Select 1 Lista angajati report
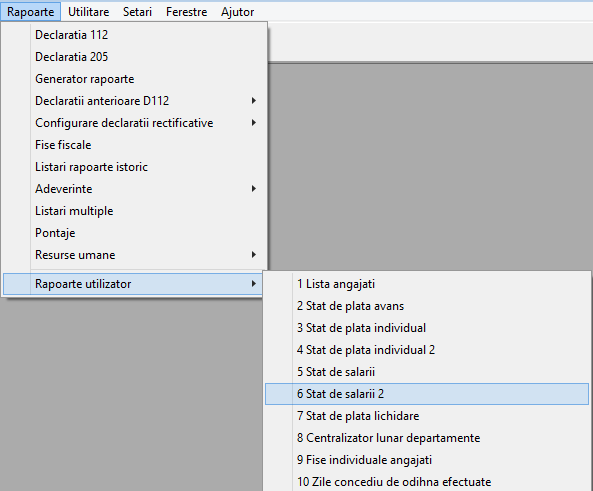Viewport: 593px width, 491px height. coord(427,284)
